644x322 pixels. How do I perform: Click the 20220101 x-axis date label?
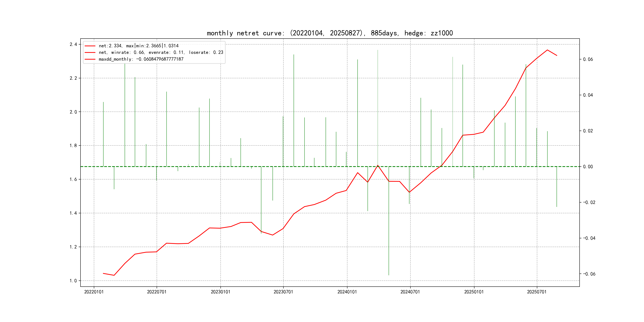(x=94, y=292)
